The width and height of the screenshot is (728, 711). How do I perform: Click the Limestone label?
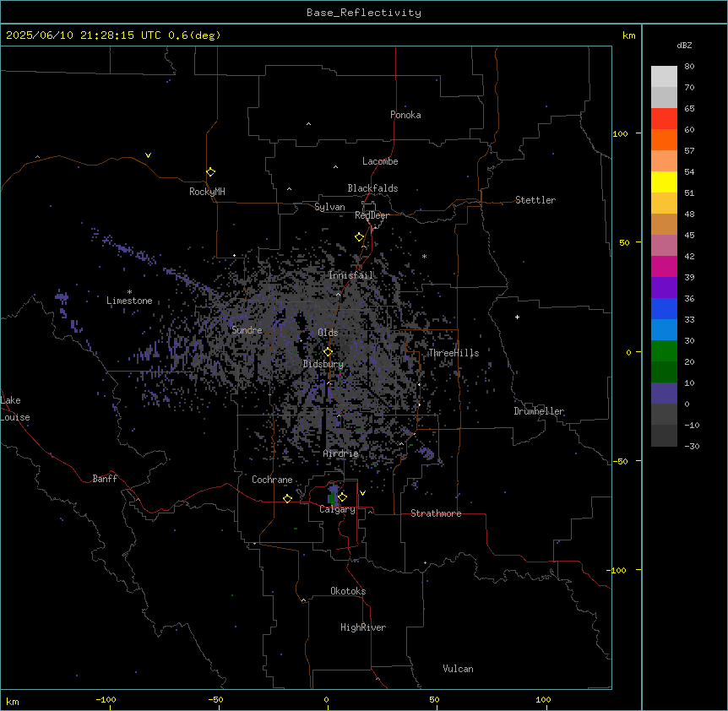pyautogui.click(x=129, y=301)
